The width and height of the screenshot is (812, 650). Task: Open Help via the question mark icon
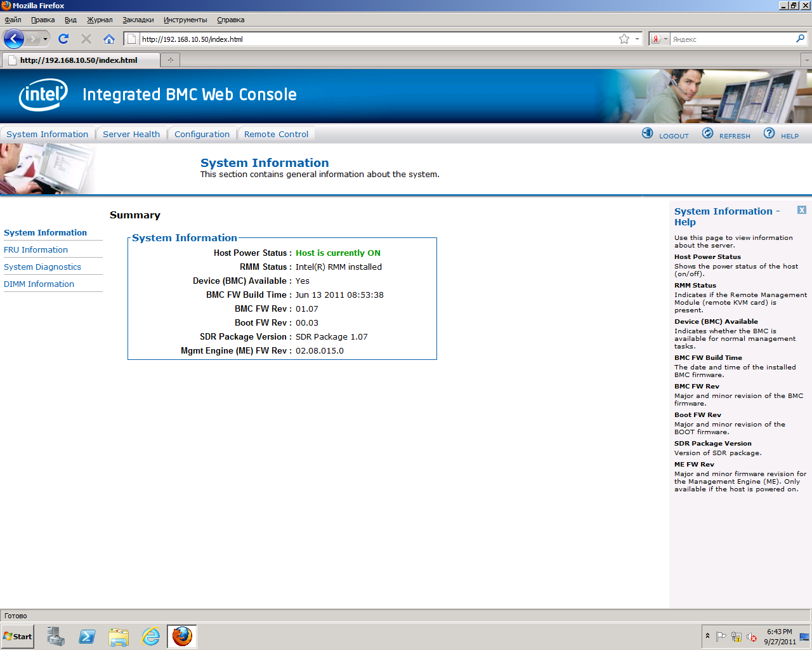(769, 133)
